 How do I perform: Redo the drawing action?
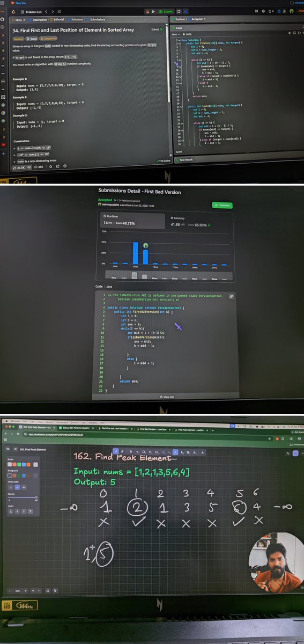pyautogui.click(x=39, y=591)
